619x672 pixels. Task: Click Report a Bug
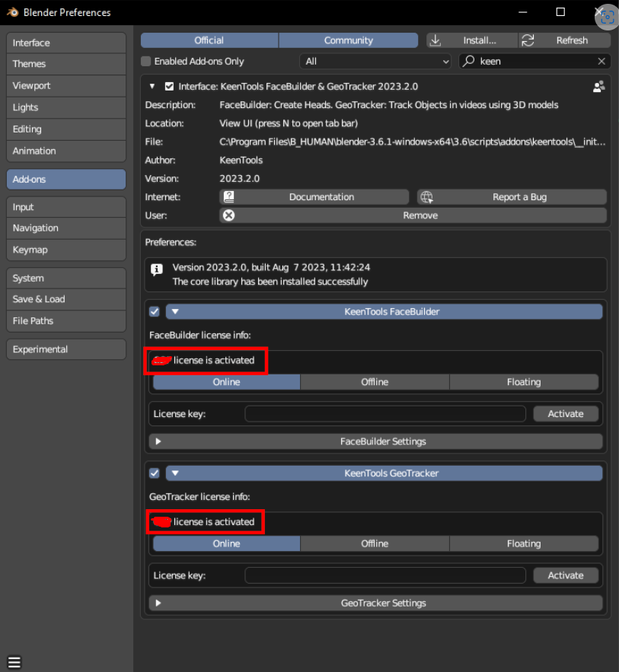[512, 196]
